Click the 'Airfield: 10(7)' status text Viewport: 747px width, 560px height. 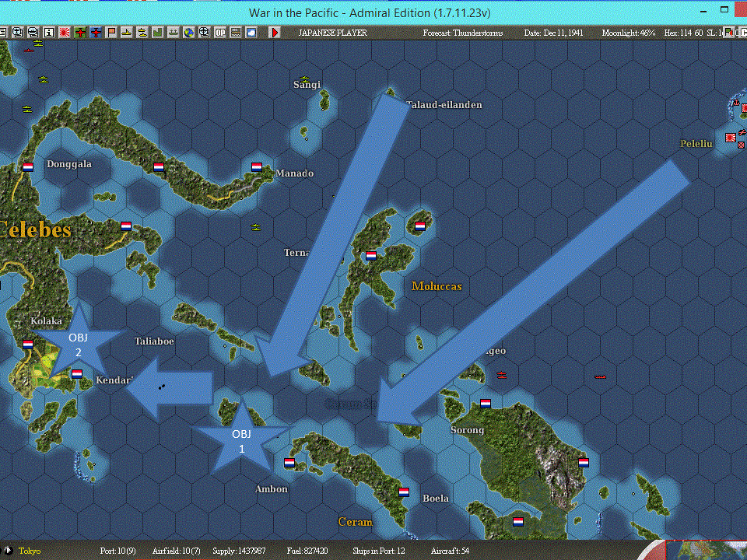(x=177, y=551)
